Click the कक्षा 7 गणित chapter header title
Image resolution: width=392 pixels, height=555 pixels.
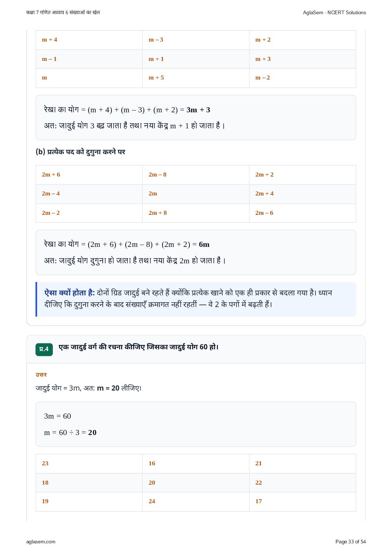tap(63, 12)
